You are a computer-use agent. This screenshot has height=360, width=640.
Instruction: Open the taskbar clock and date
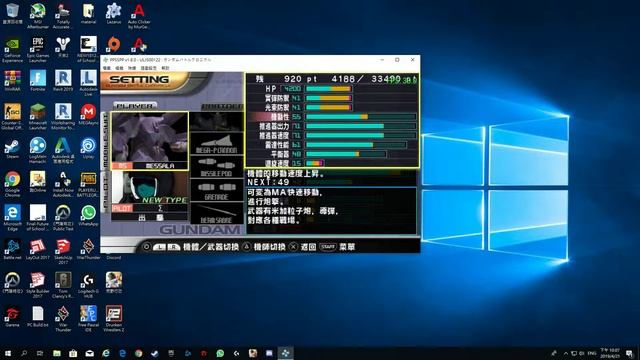tap(610, 353)
